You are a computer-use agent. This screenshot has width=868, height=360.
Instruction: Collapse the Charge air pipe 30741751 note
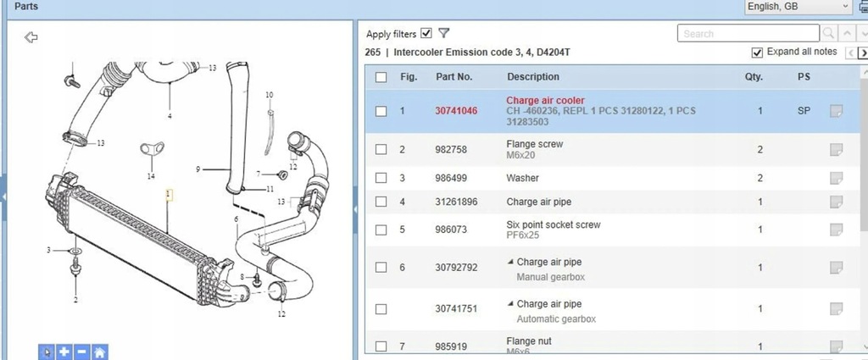pyautogui.click(x=510, y=303)
